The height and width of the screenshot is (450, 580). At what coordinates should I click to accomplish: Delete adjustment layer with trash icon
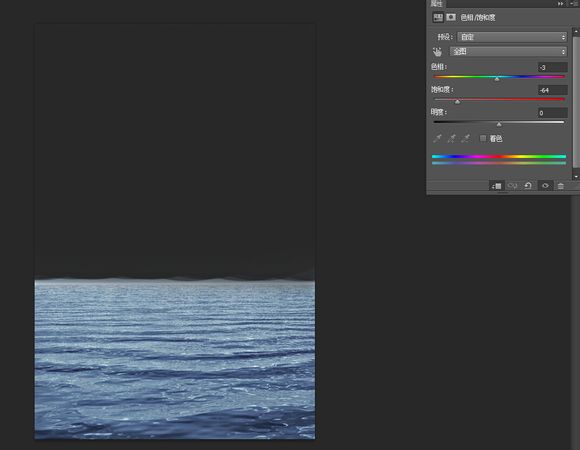pyautogui.click(x=561, y=186)
